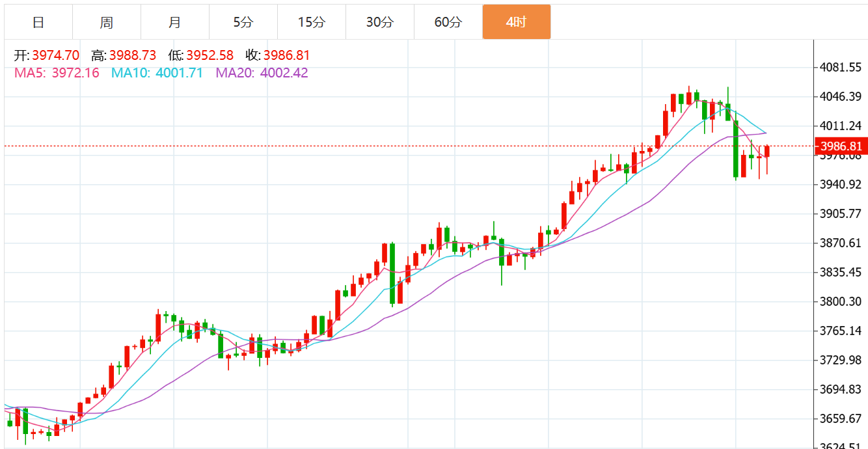Click the MA20 4002.42 indicator label
868x449 pixels.
[x=262, y=73]
